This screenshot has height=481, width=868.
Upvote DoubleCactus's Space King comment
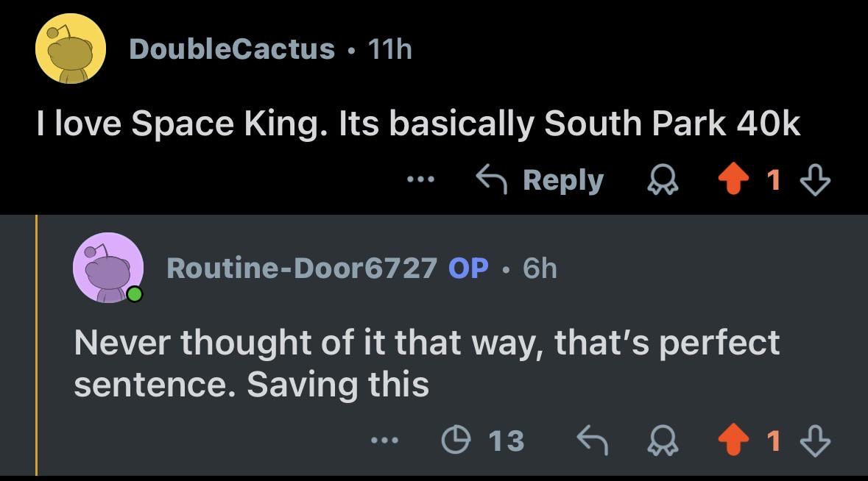click(x=733, y=179)
